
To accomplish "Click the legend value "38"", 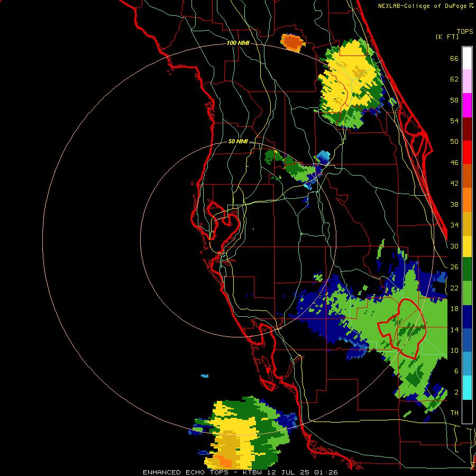I will click(454, 205).
